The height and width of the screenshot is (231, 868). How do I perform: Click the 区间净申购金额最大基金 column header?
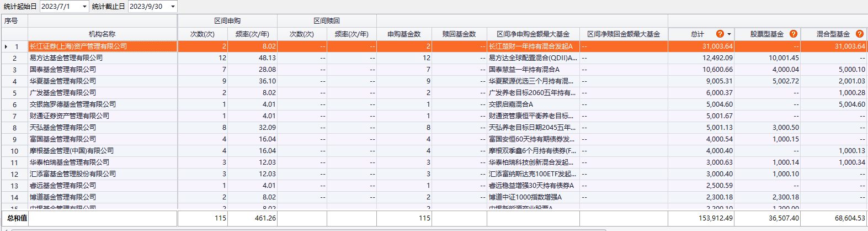point(532,34)
